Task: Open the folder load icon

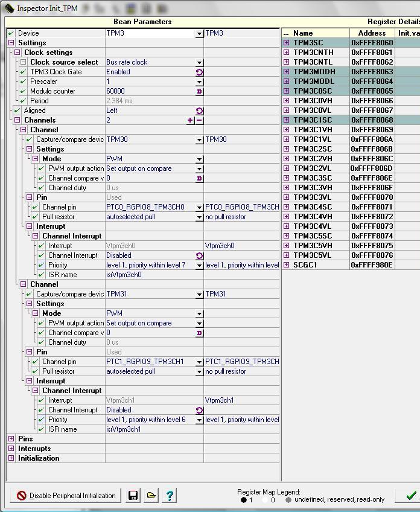Action: pyautogui.click(x=151, y=495)
